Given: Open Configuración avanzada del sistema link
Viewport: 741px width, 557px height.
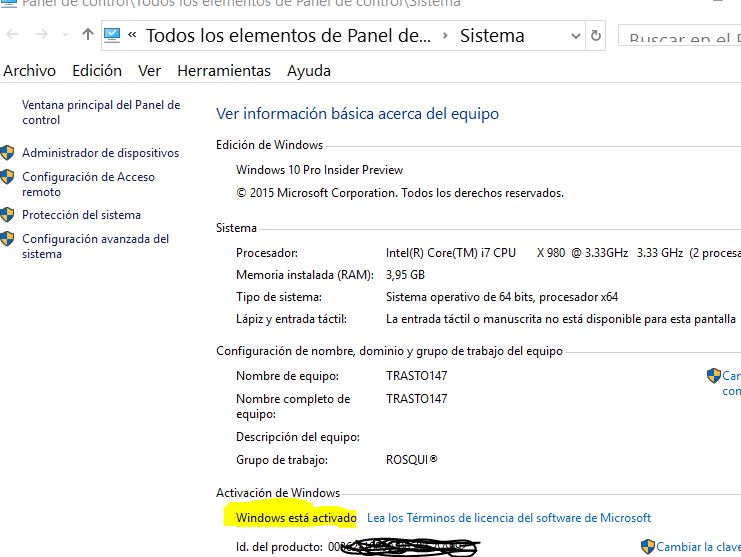Looking at the screenshot, I should [95, 246].
